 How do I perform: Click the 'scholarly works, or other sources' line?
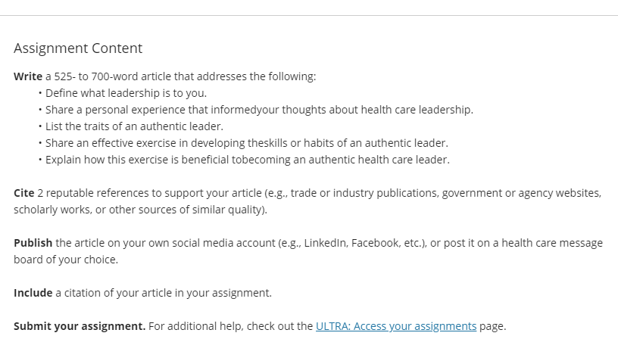coord(140,210)
